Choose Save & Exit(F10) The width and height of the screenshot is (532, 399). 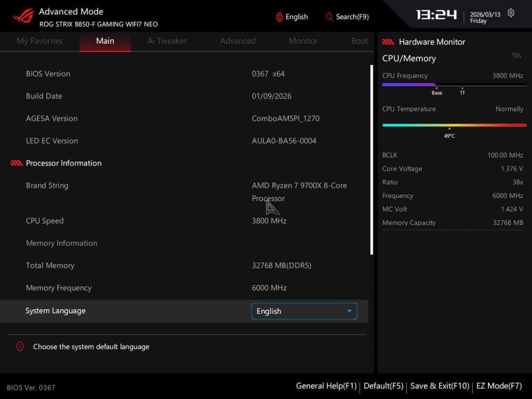coord(439,386)
